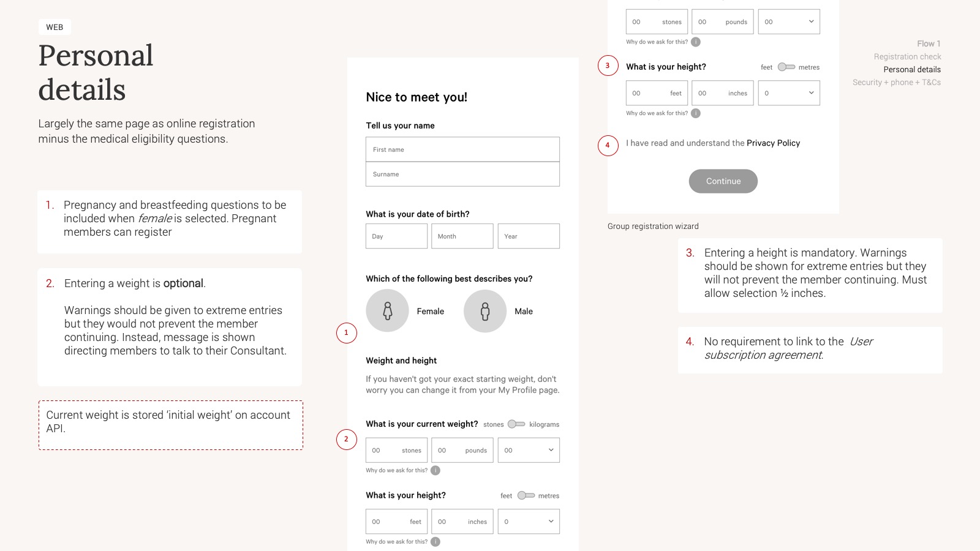Select the Male avatar icon
Screen dimensions: 980x551
point(485,311)
